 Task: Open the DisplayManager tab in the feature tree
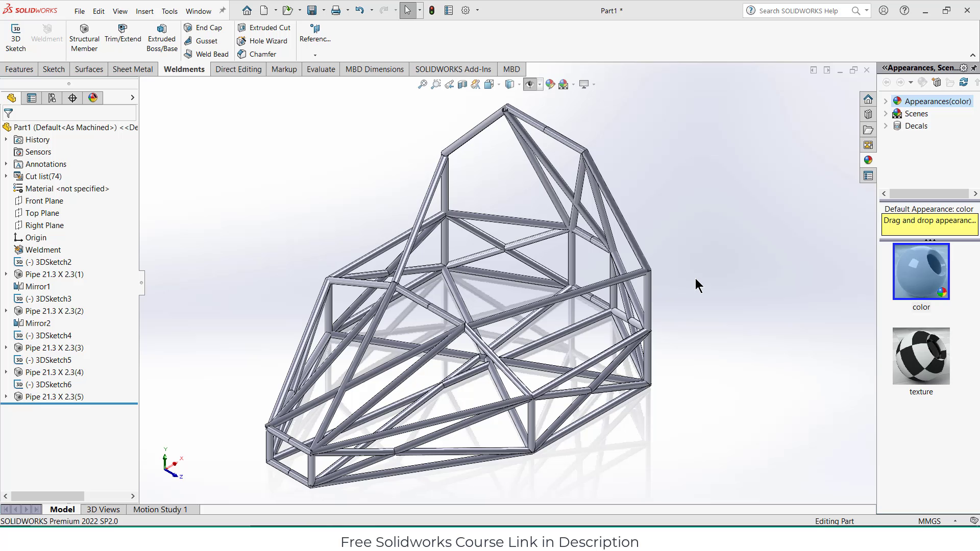click(x=93, y=98)
